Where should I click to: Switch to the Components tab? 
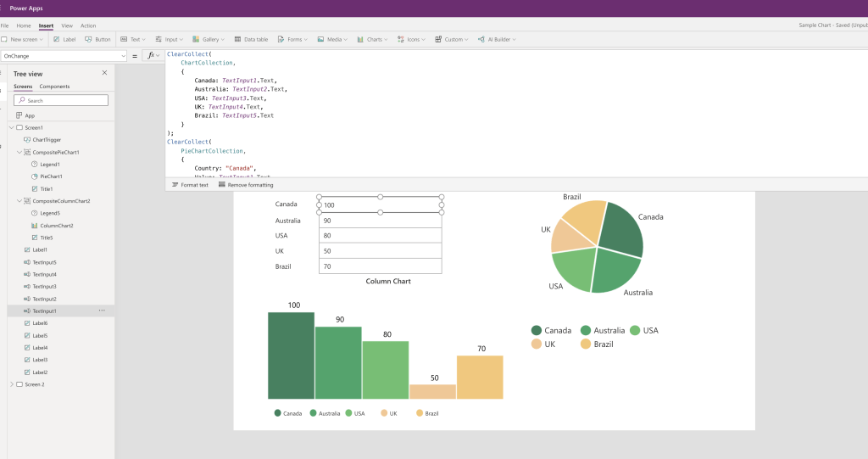pos(54,87)
